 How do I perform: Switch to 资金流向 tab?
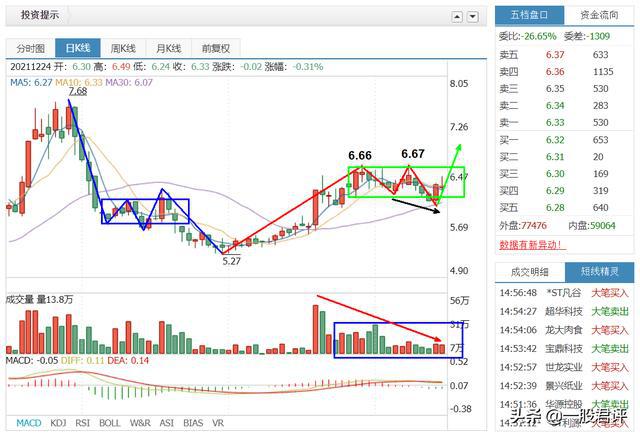click(x=599, y=15)
